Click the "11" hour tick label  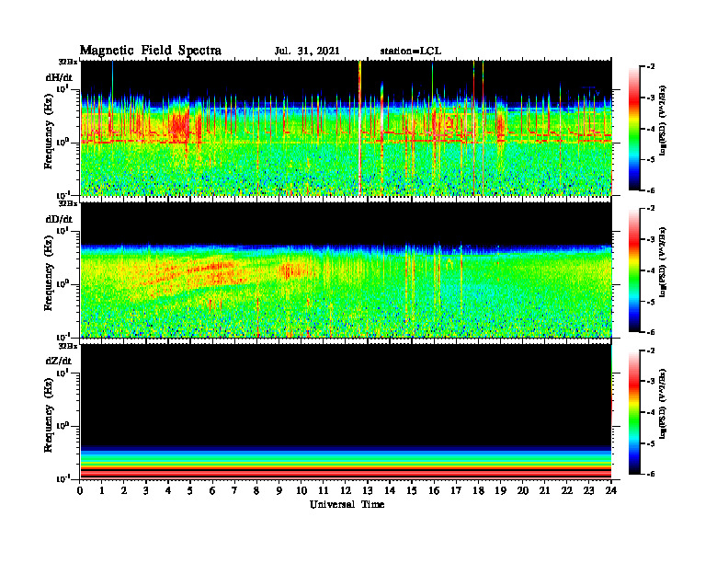click(x=324, y=490)
